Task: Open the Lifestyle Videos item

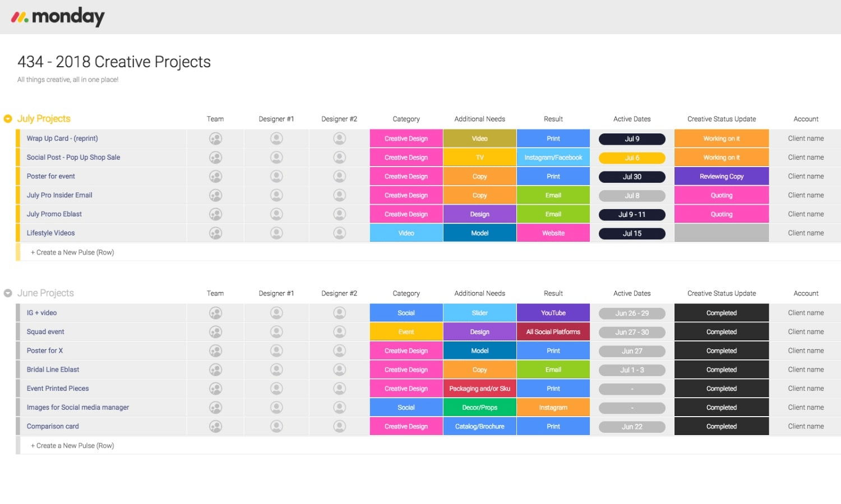Action: 50,233
